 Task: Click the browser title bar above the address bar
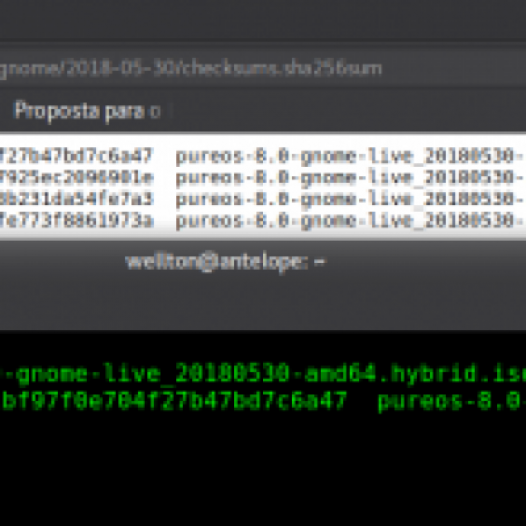coord(263,20)
